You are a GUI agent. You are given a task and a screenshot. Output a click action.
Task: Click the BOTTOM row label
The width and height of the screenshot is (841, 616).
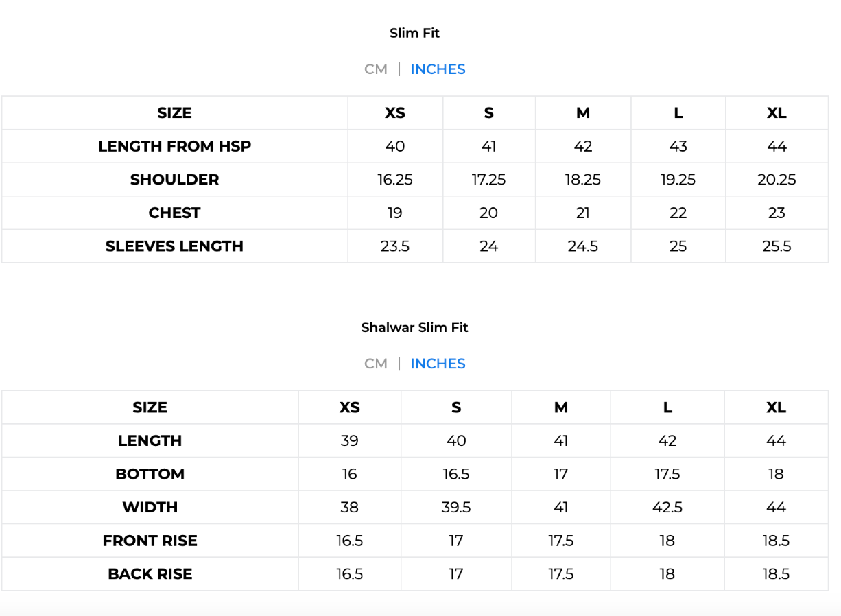click(150, 474)
